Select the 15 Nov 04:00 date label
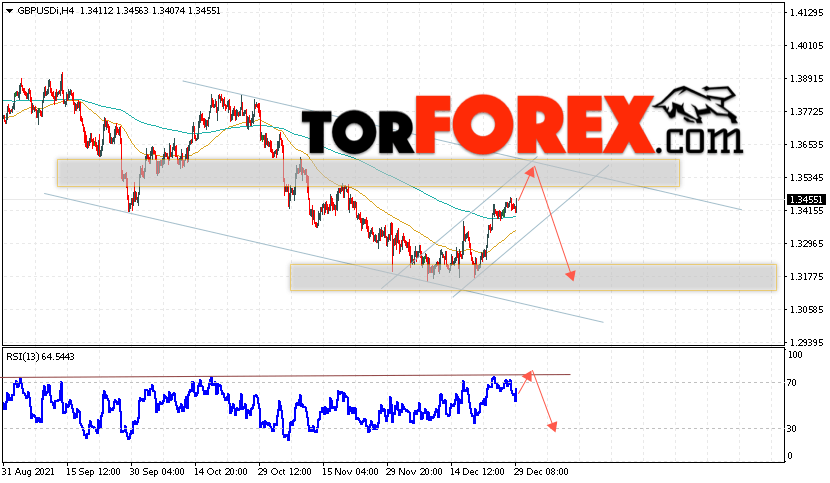This screenshot has height=483, width=830. point(349,472)
